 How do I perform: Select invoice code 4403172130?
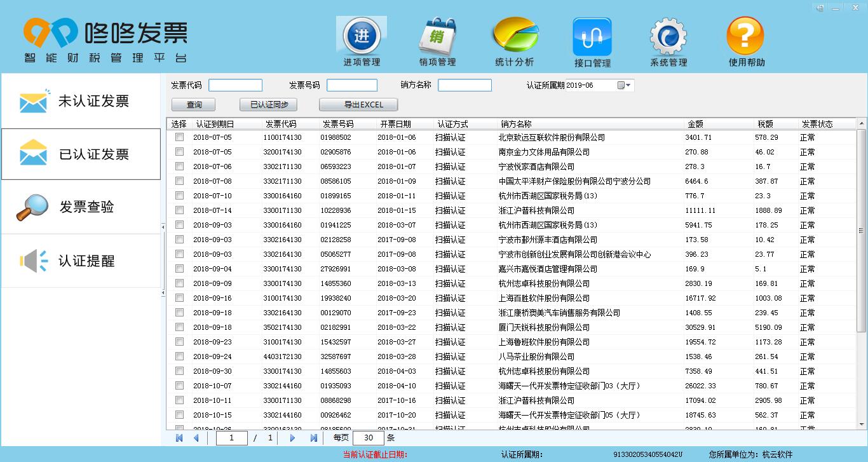tap(282, 357)
